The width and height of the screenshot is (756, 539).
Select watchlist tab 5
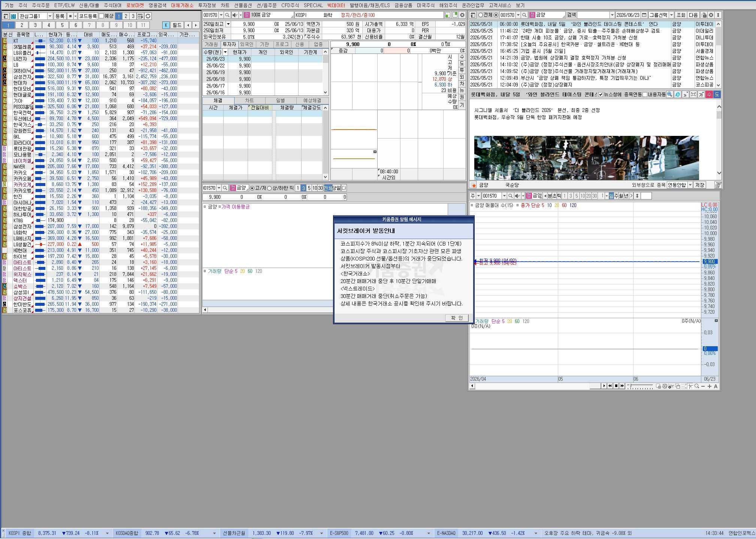pyautogui.click(x=62, y=25)
